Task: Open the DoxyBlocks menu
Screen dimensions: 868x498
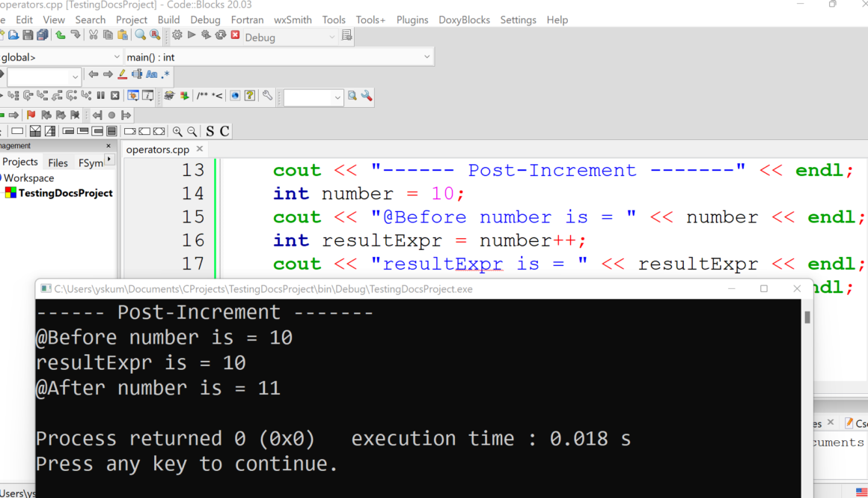Action: (x=464, y=20)
